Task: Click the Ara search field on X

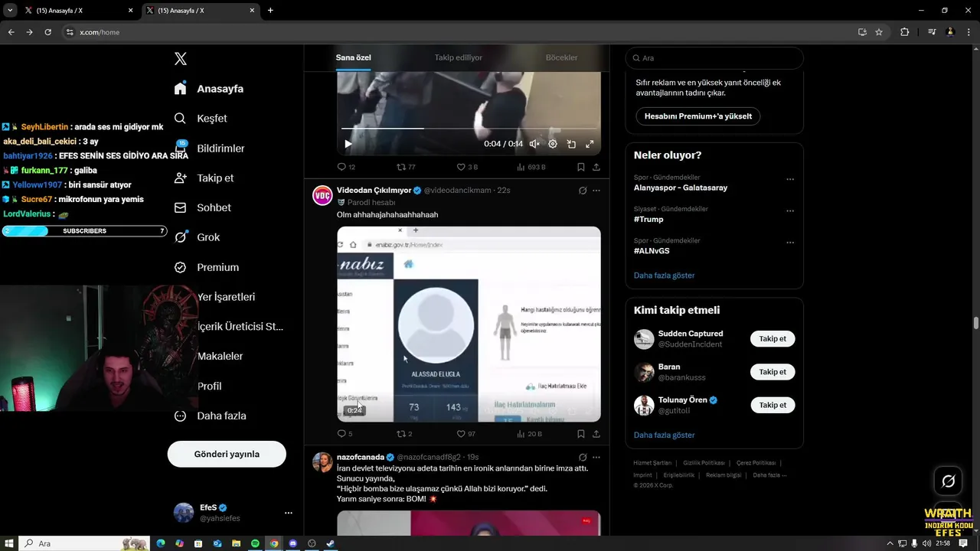Action: pos(714,58)
